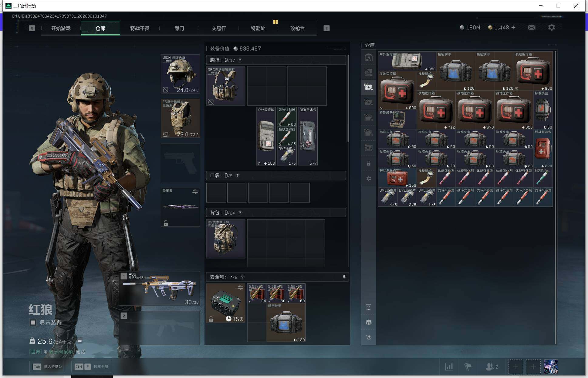
Task: Click the bottom sidebar transfer-sell icon
Action: [369, 337]
